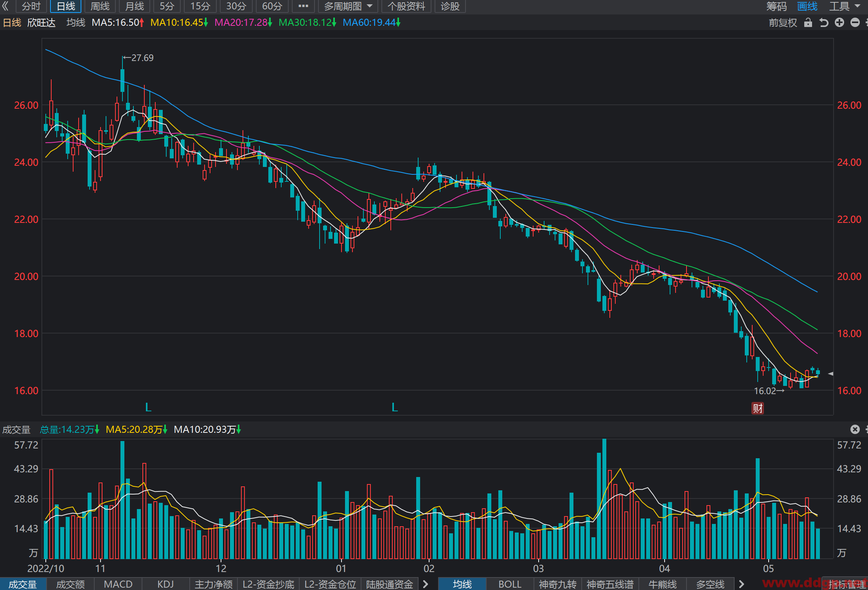Screen dimensions: 868x590
Task: Select the 日线 daily period tab
Action: (x=66, y=6)
